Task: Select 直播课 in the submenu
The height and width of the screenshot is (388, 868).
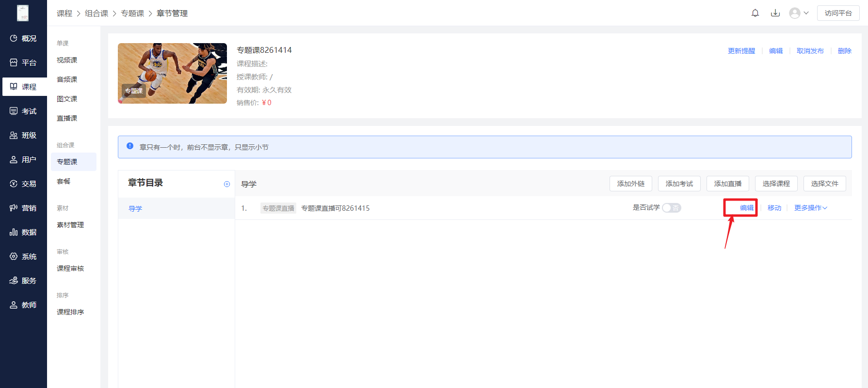Action: (x=67, y=118)
